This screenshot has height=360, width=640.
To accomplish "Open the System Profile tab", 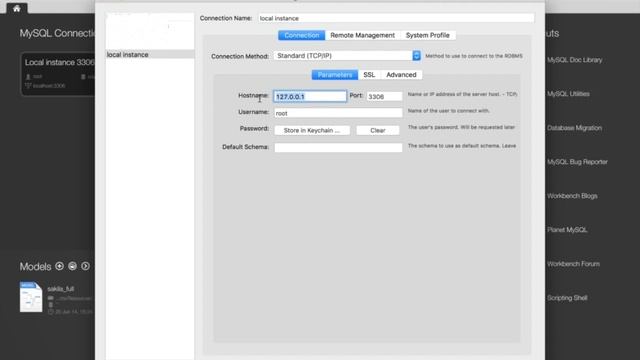I will coord(428,36).
